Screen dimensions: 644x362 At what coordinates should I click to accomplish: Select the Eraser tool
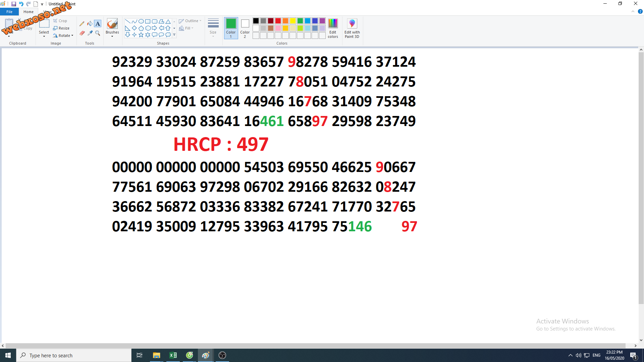(x=82, y=33)
